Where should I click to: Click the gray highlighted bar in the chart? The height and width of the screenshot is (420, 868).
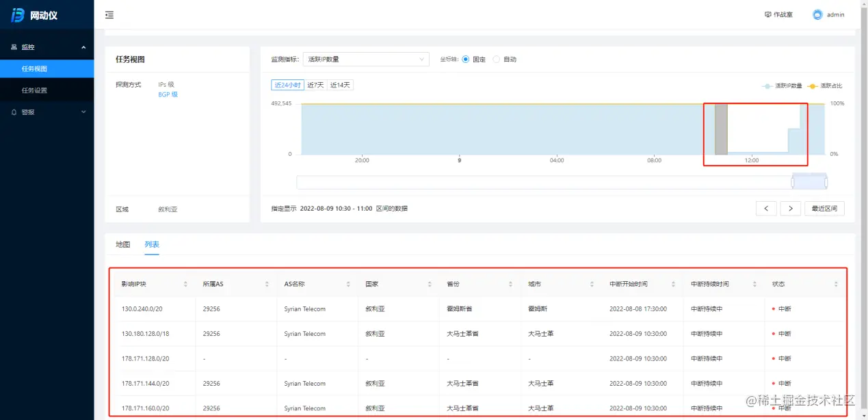pyautogui.click(x=721, y=129)
